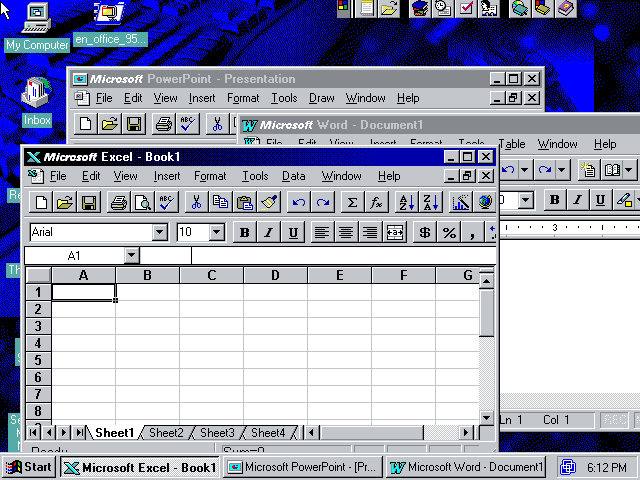Switch to Microsoft Word taskbar button

click(x=466, y=467)
